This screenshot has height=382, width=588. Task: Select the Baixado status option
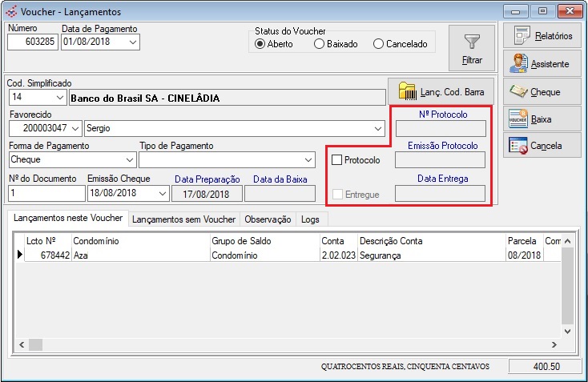[x=320, y=44]
